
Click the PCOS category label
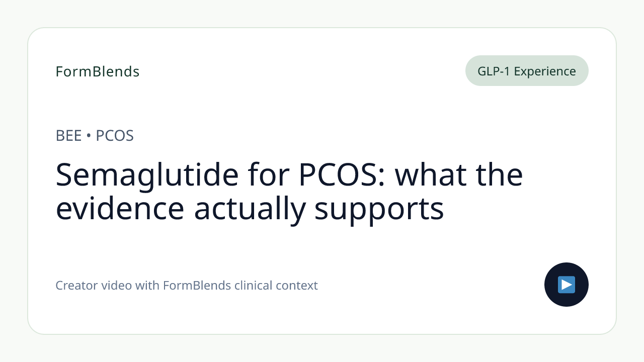(115, 136)
